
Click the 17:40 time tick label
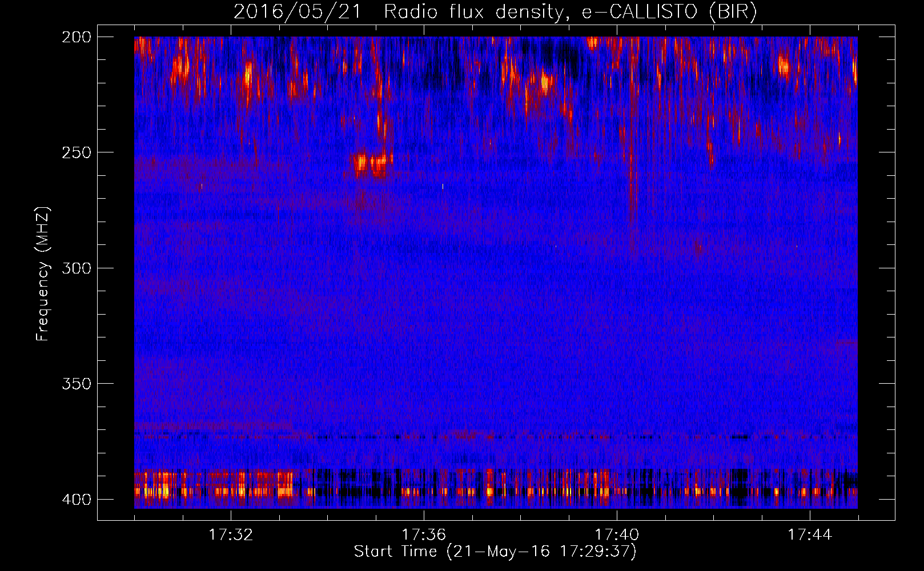pos(617,535)
